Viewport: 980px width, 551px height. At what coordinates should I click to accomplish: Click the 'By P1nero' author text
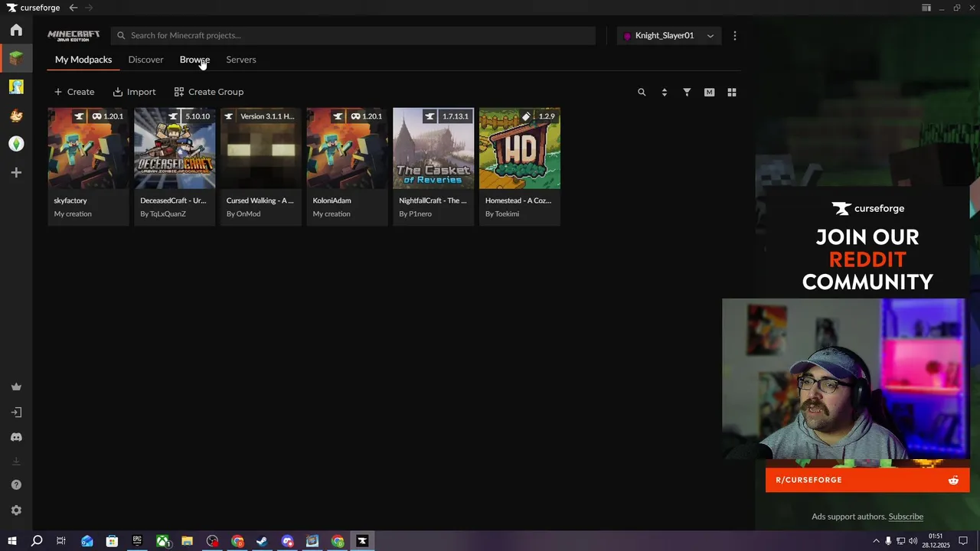[415, 214]
